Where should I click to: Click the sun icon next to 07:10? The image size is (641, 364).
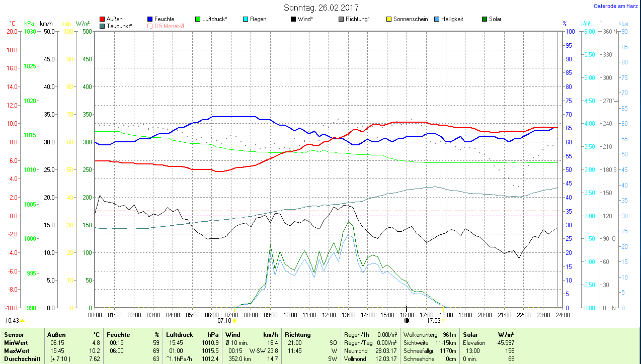tap(234, 320)
